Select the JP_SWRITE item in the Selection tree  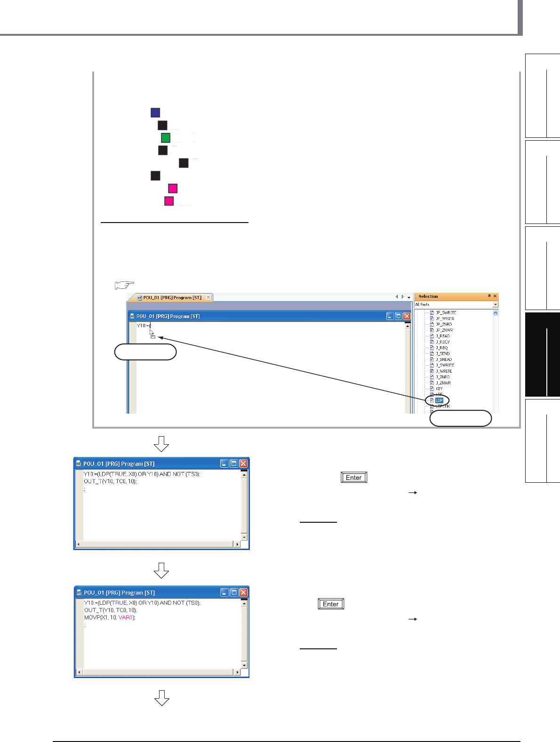pos(446,312)
